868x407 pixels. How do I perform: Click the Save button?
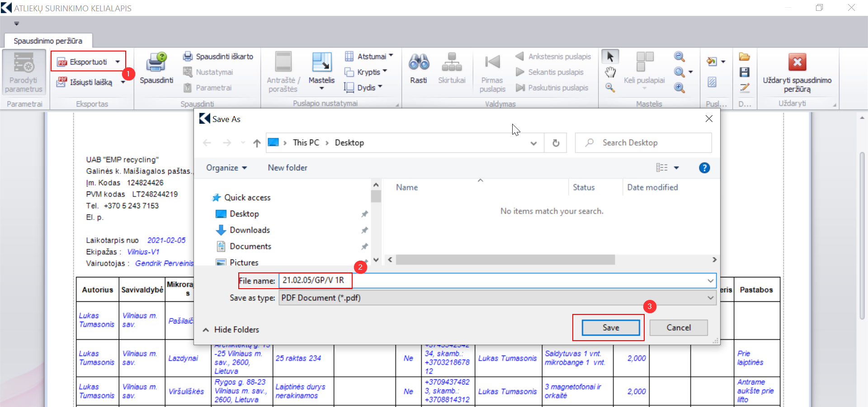coord(610,328)
